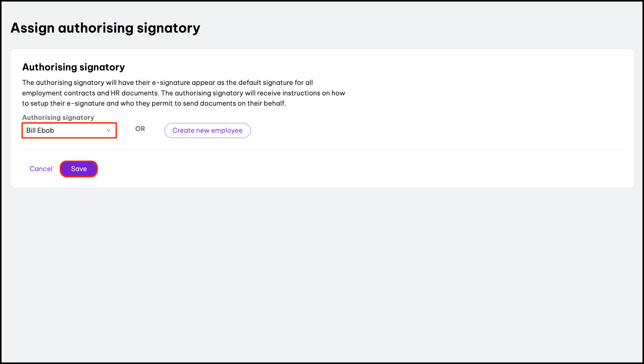The image size is (644, 364).
Task: Click the selected name Bill Ebob
Action: coord(40,130)
